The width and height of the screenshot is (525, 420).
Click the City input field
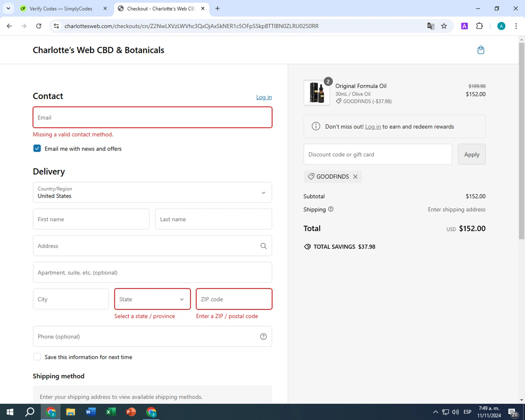coord(71,299)
